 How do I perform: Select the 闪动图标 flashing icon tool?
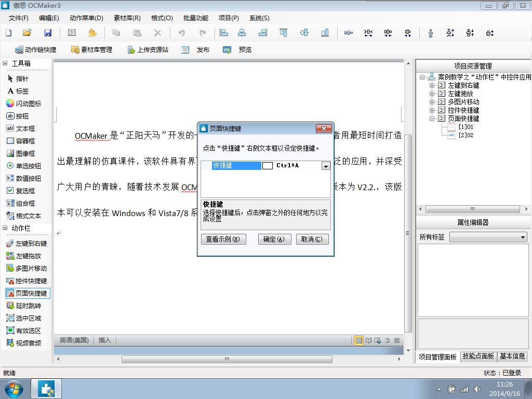click(x=24, y=103)
